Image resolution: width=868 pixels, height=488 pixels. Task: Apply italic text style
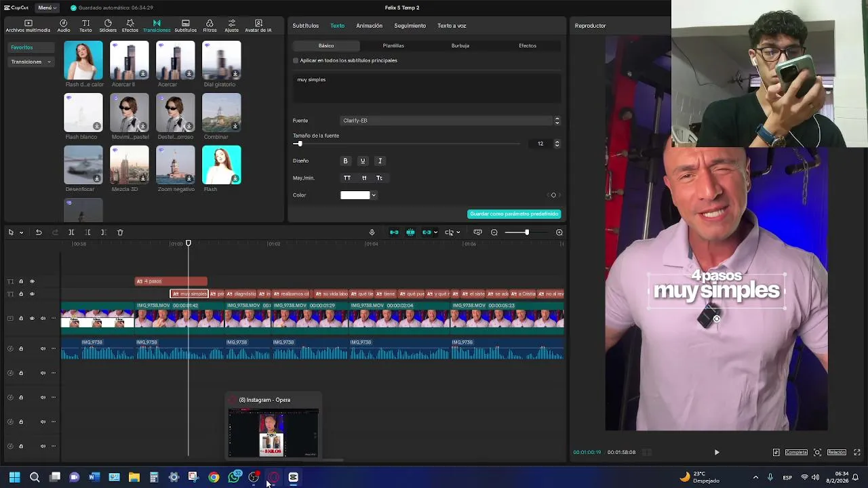(x=380, y=161)
